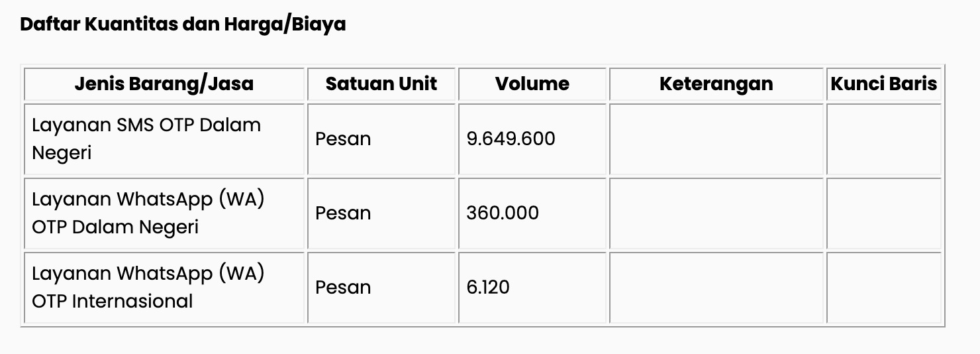
Task: Select the Satuan Unit column header
Action: [x=381, y=84]
